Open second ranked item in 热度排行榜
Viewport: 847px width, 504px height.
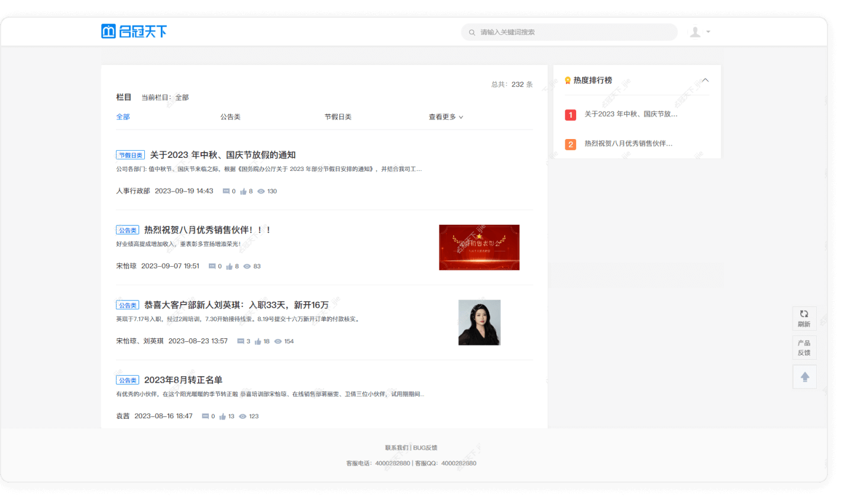[628, 144]
